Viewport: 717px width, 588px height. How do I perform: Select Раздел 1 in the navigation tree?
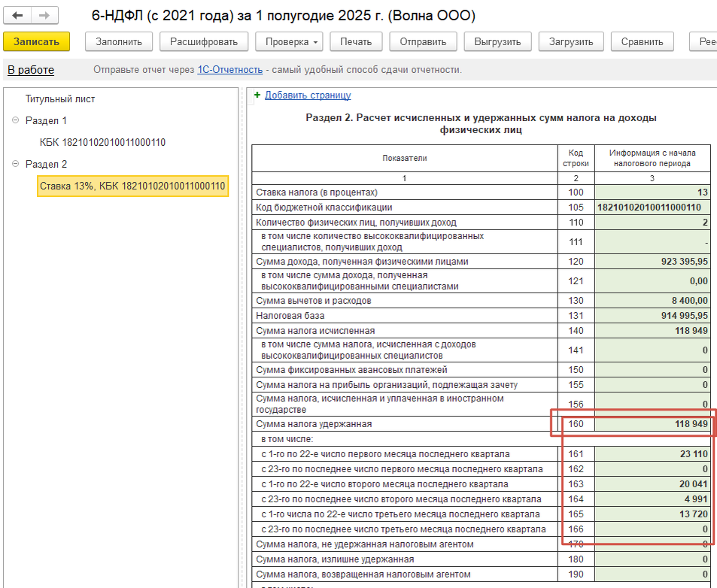46,120
